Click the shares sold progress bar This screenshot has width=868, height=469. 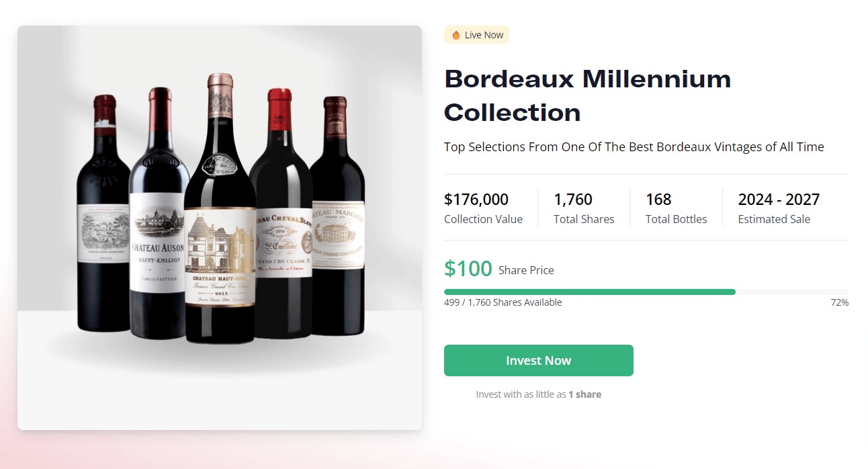click(x=646, y=292)
